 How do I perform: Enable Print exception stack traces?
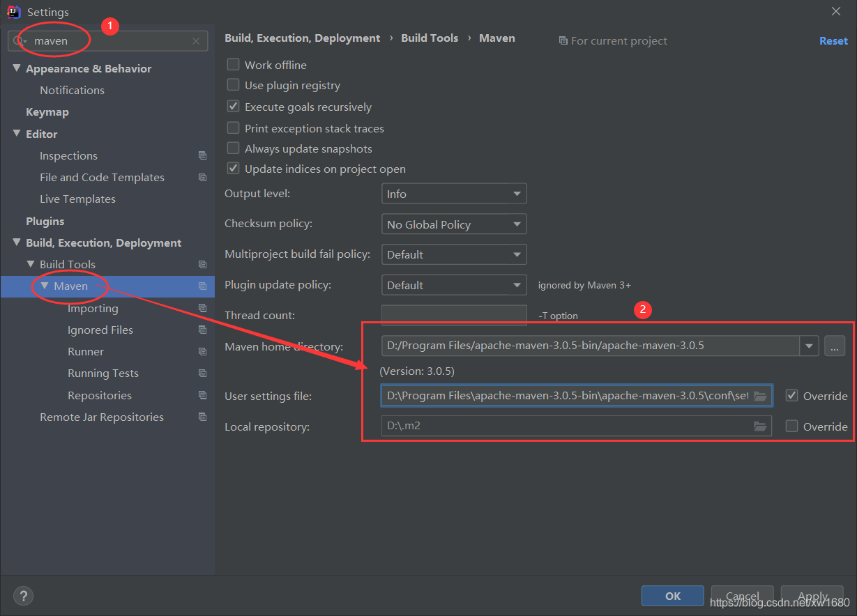pos(234,128)
